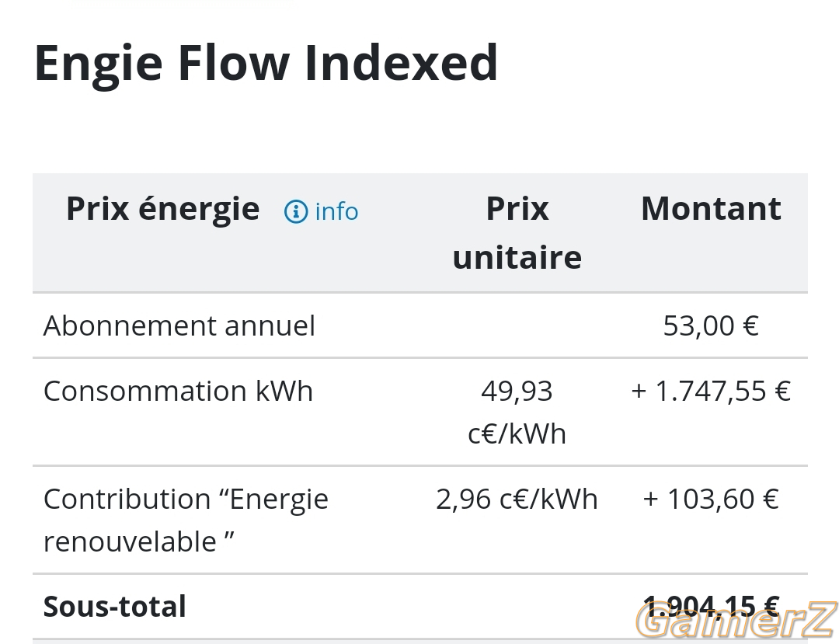Select the Prix unitaire column header
This screenshot has height=644, width=839.
click(517, 233)
